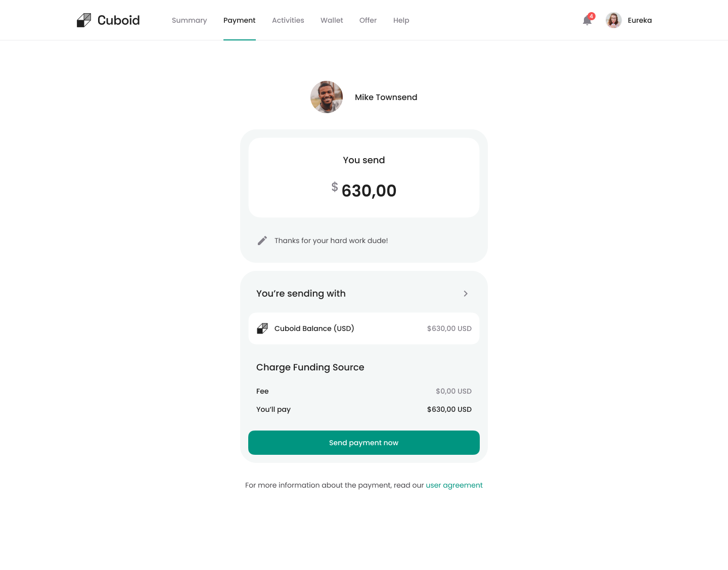Image resolution: width=728 pixels, height=570 pixels.
Task: Click the amount field showing 630,00
Action: 369,191
